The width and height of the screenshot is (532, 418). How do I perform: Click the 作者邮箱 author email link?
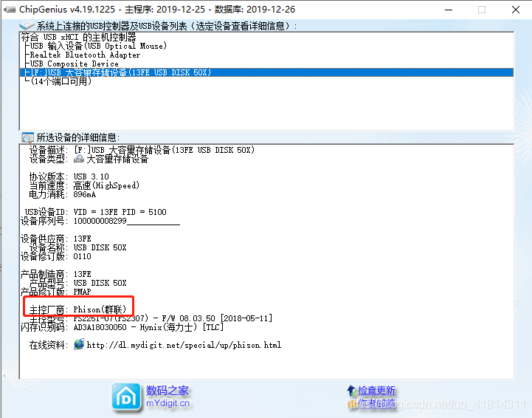pyautogui.click(x=377, y=403)
